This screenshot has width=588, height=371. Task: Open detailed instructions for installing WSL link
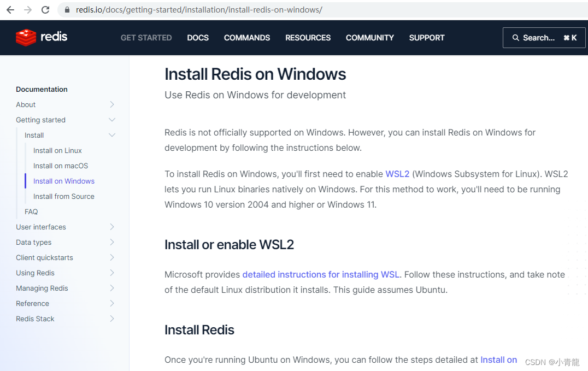pyautogui.click(x=321, y=275)
